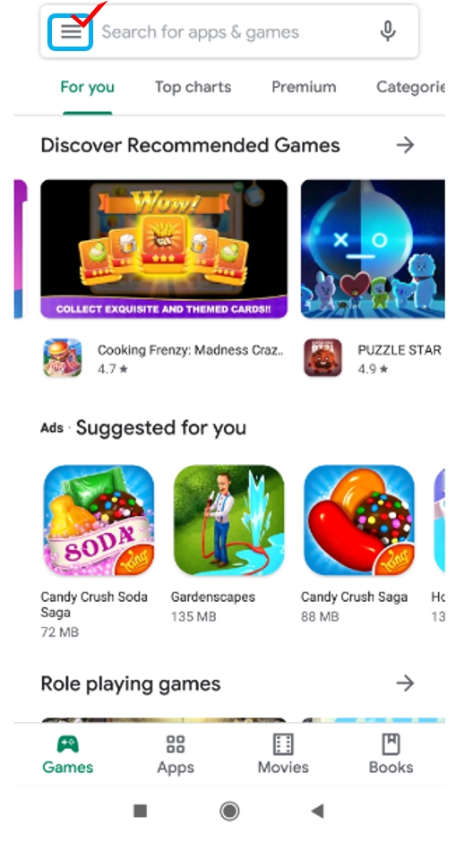The image size is (473, 868).
Task: Open Candy Crush Soda Saga icon
Action: pos(99,520)
